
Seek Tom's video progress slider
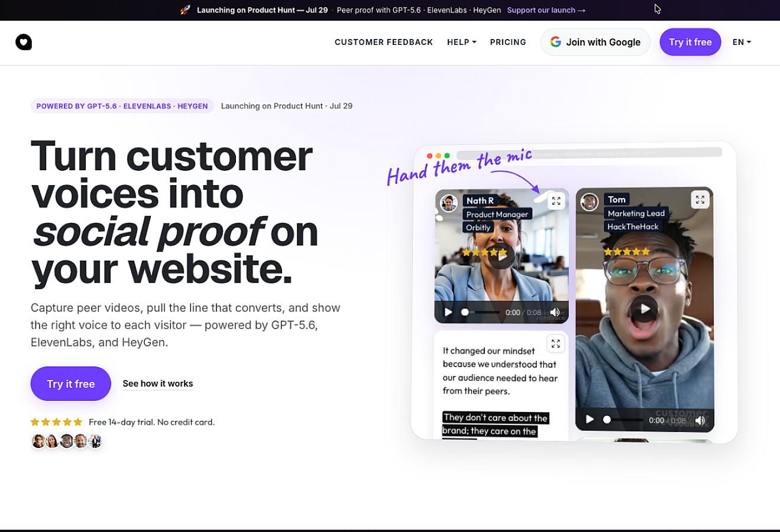click(x=623, y=420)
